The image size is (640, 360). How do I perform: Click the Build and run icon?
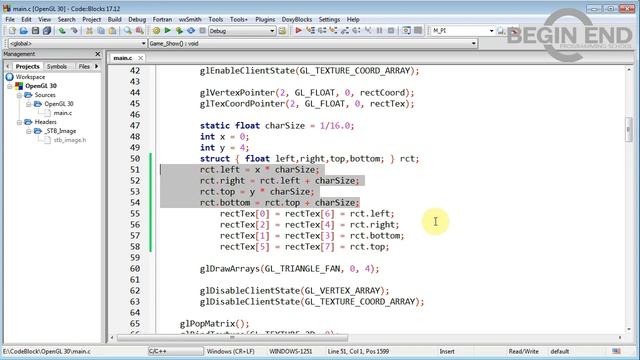[179, 31]
